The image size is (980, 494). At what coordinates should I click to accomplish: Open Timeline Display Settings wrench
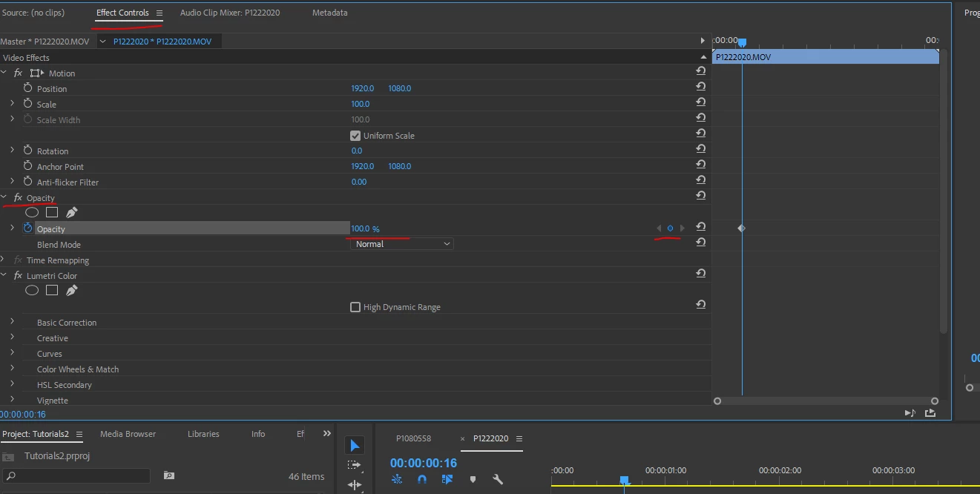coord(498,479)
